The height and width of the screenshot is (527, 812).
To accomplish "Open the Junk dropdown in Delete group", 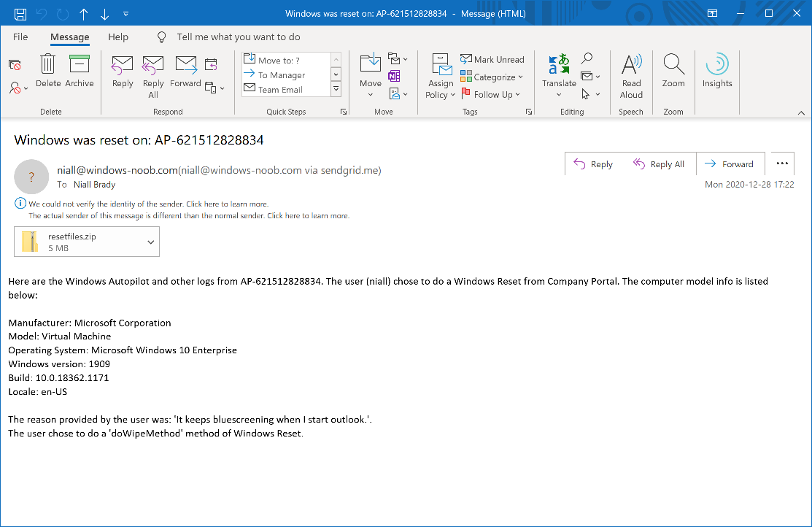I will tap(18, 88).
